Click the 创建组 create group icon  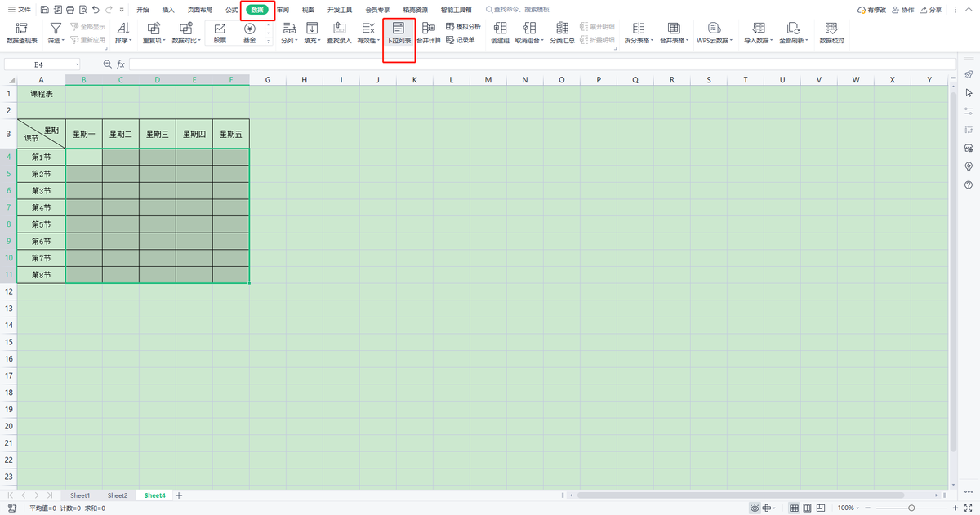coord(499,29)
